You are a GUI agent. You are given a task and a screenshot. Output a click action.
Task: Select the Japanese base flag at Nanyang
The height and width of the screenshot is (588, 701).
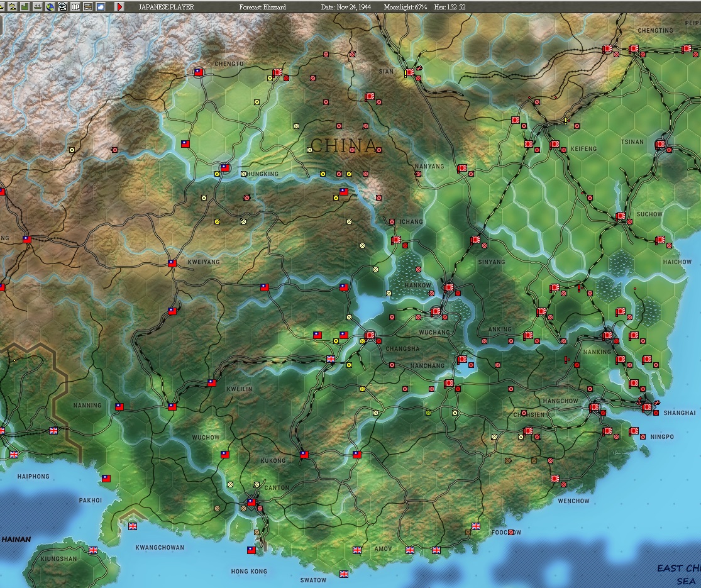[x=462, y=168]
